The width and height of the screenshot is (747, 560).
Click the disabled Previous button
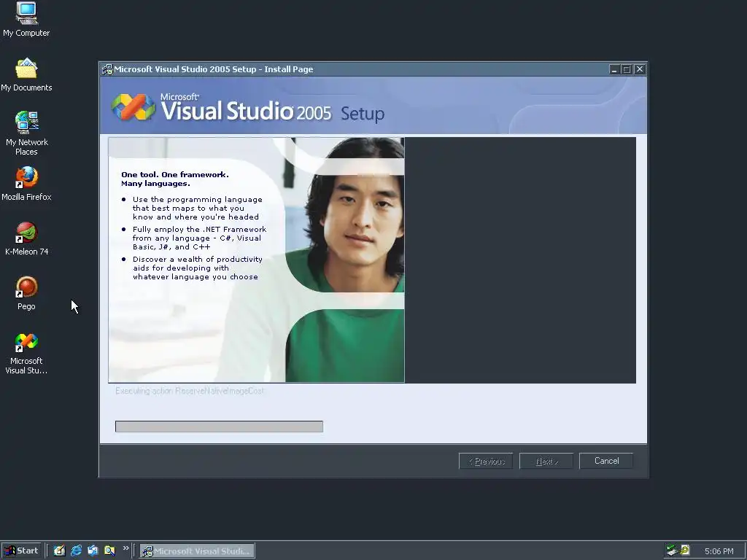[486, 461]
